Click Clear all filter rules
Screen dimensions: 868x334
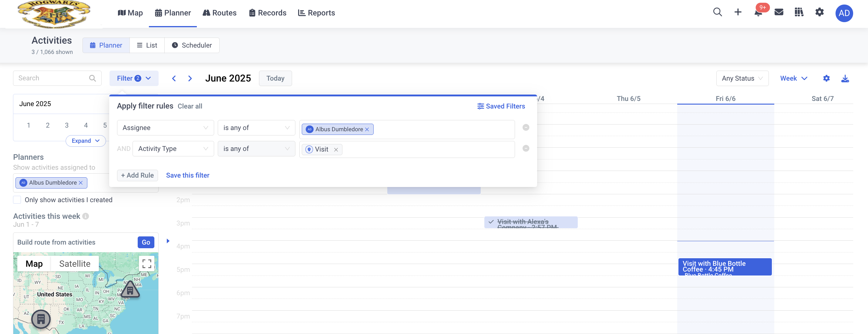(x=190, y=106)
